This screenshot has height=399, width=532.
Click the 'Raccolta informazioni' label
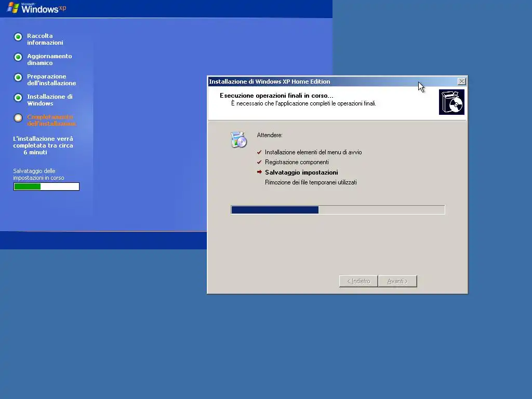tap(45, 39)
